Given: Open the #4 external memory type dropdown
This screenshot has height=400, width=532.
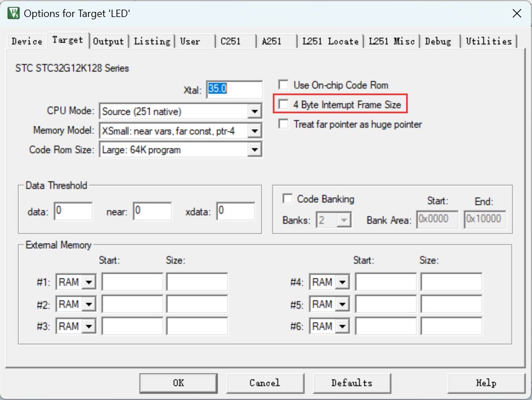Looking at the screenshot, I should pos(343,282).
